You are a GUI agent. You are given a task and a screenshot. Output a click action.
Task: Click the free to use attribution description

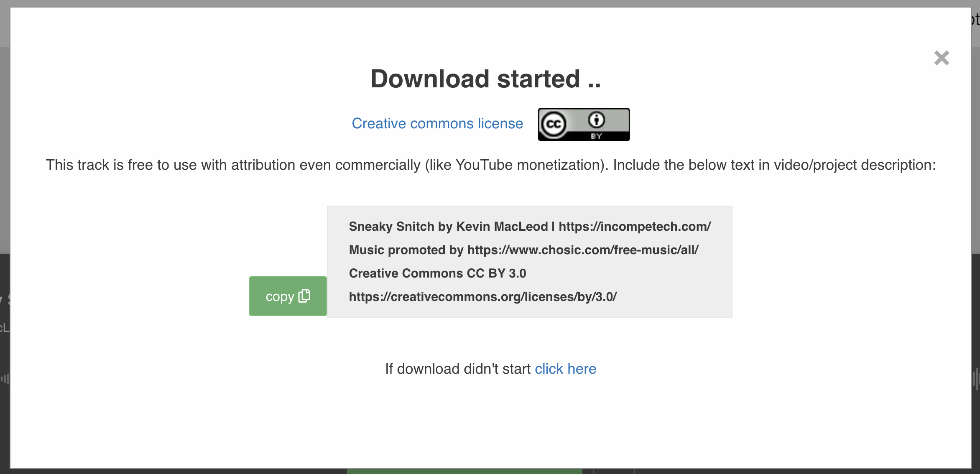[x=490, y=165]
